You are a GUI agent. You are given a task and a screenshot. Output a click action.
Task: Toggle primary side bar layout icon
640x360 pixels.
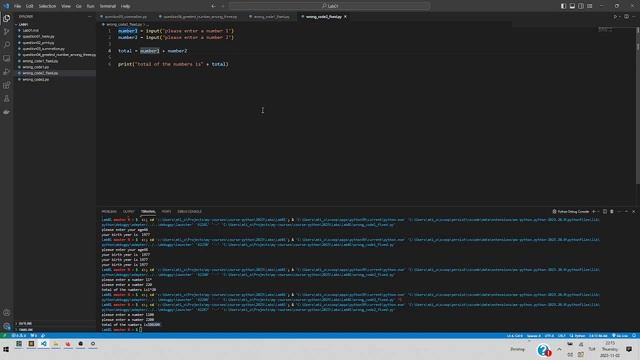[563, 6]
